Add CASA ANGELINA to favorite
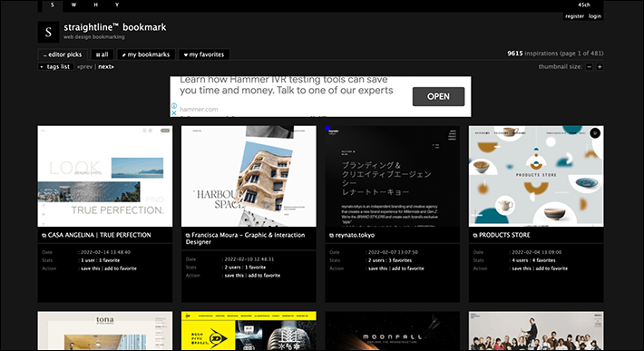The image size is (644, 351). tap(121, 268)
